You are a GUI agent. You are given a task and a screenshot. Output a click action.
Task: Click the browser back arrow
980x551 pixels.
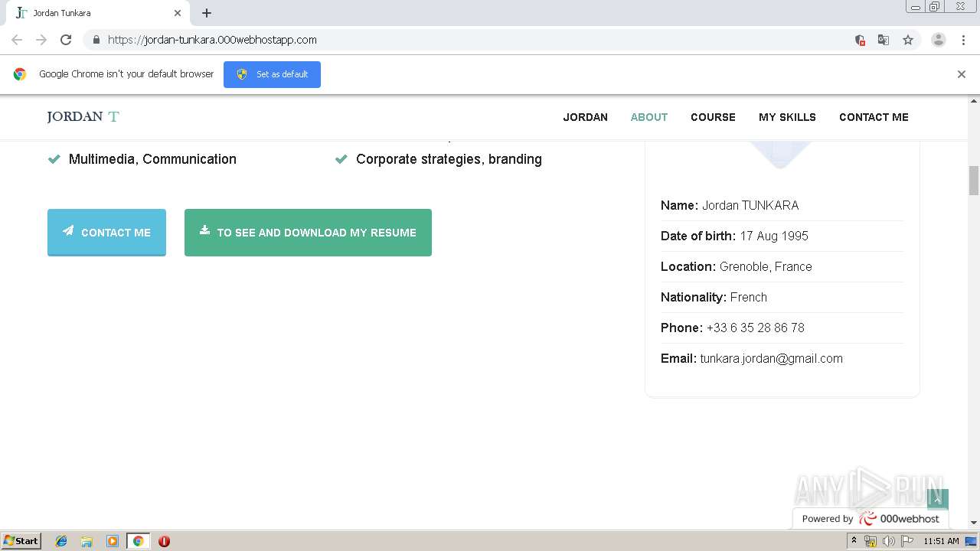click(x=17, y=40)
